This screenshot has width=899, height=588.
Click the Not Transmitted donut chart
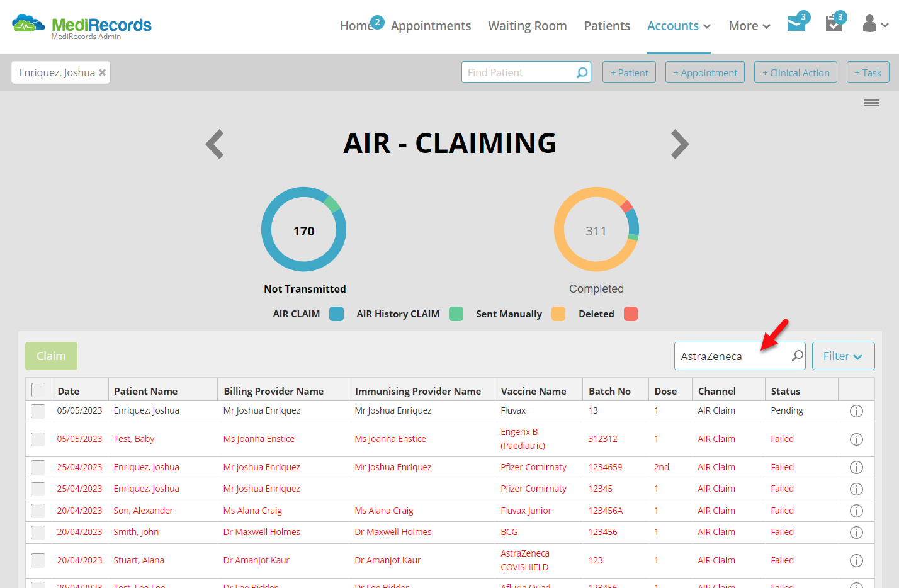click(304, 230)
